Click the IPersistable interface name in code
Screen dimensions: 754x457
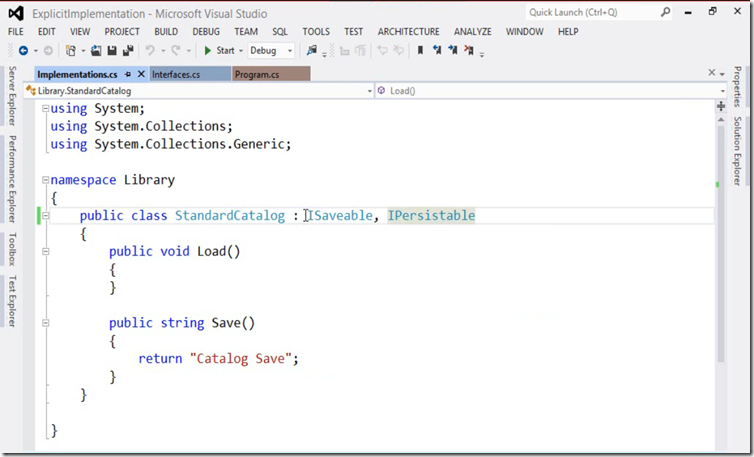pos(431,216)
